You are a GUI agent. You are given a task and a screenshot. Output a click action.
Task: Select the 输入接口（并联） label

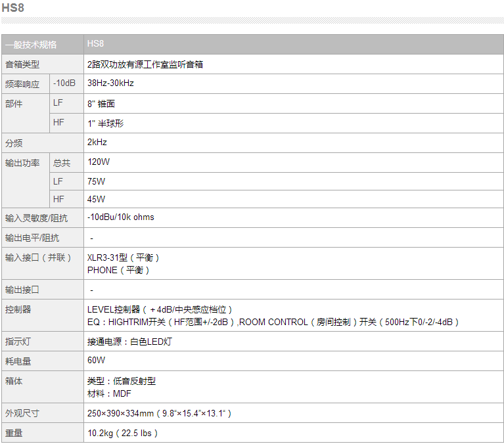pyautogui.click(x=39, y=257)
